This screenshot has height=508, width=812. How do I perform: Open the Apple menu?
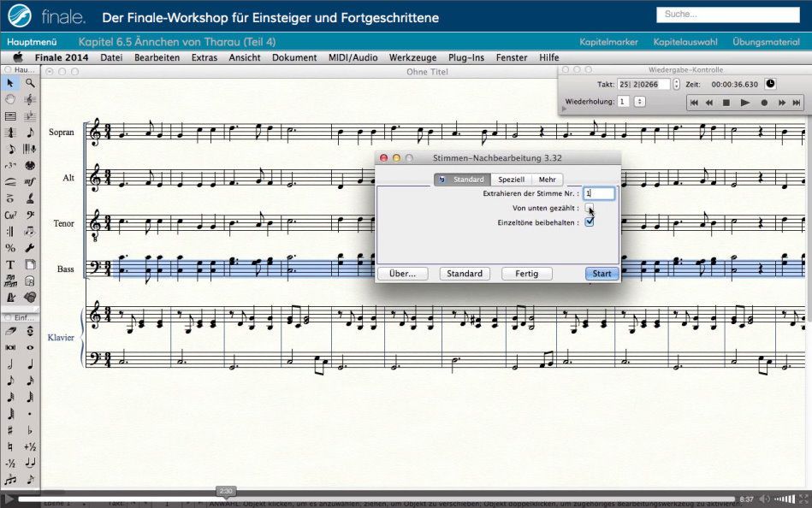point(18,57)
